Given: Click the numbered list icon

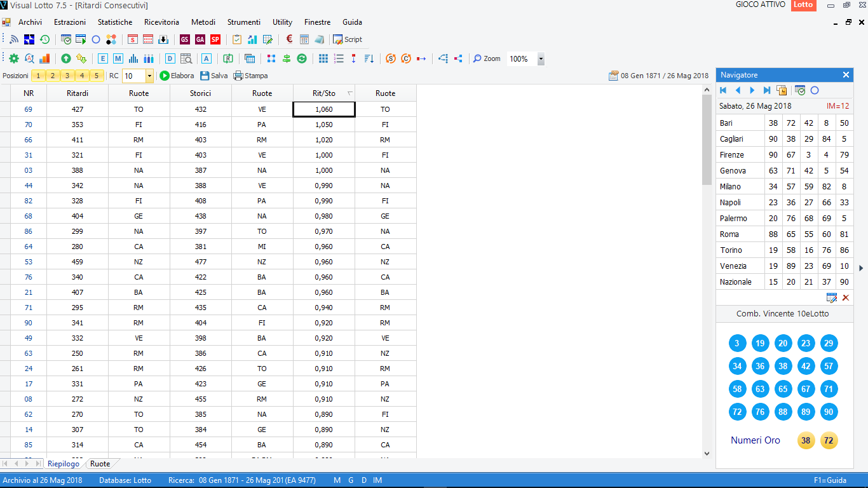Looking at the screenshot, I should tap(339, 58).
